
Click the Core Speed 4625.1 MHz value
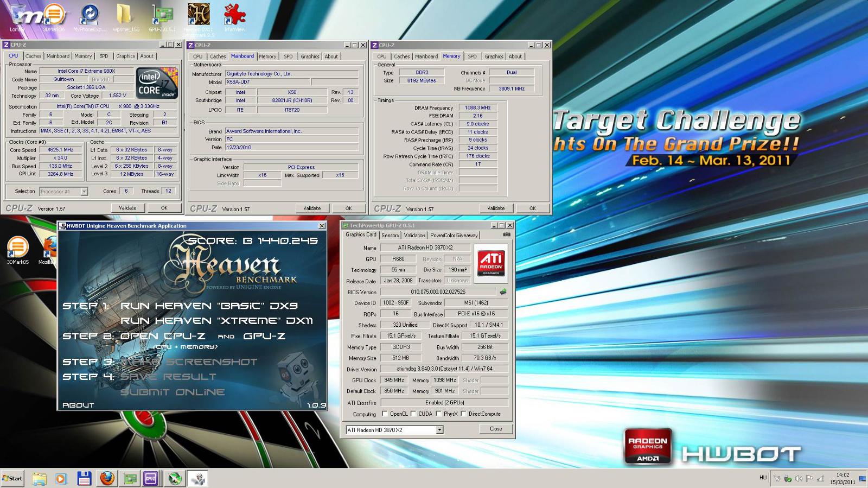tap(61, 150)
